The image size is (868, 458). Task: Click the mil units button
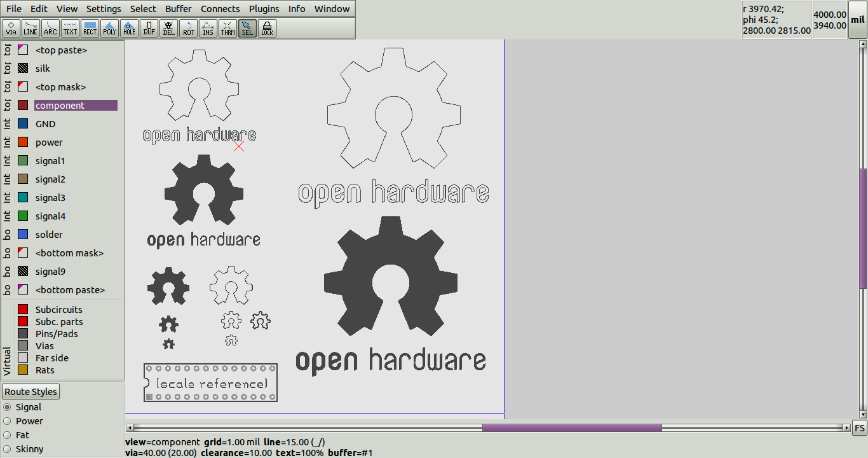coord(858,20)
